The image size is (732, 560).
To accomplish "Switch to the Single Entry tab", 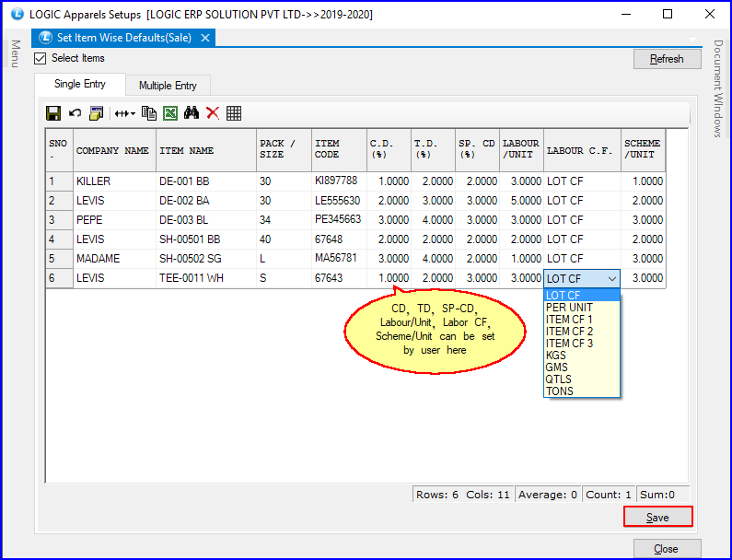I will [80, 84].
